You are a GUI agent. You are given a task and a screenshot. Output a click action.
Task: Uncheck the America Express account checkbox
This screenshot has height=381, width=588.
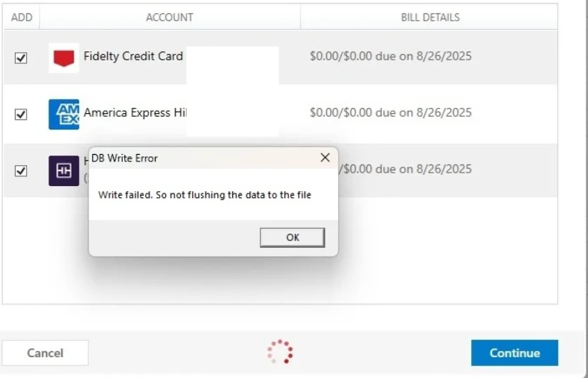pyautogui.click(x=21, y=115)
